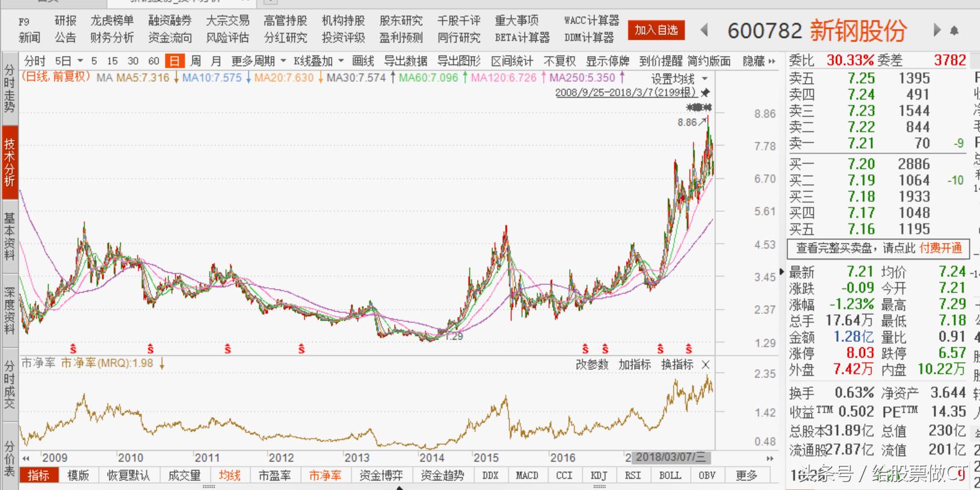Screen dimensions: 980x490
Task: Click 改参数 to edit indicator parameters
Action: pyautogui.click(x=592, y=365)
